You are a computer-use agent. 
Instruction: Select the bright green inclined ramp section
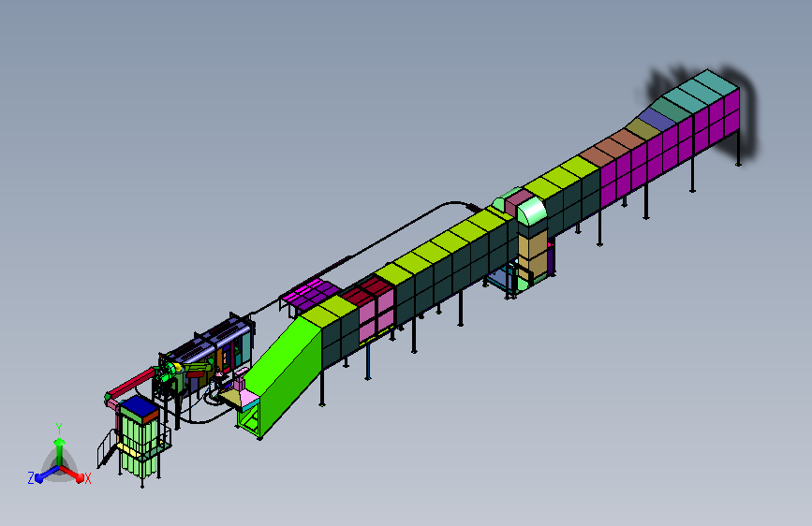pyautogui.click(x=282, y=375)
